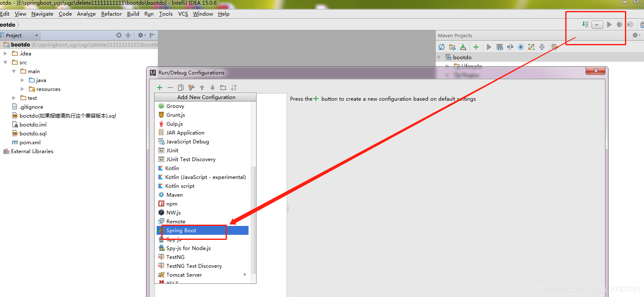Expand the .idea folder
Viewport: 644px width, 297px height.
click(6, 53)
